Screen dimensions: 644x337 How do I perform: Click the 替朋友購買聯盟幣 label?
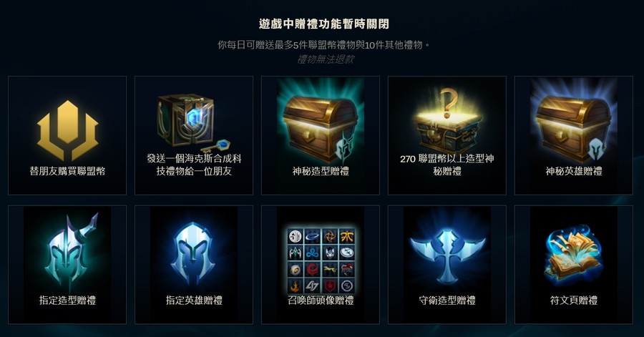click(67, 171)
